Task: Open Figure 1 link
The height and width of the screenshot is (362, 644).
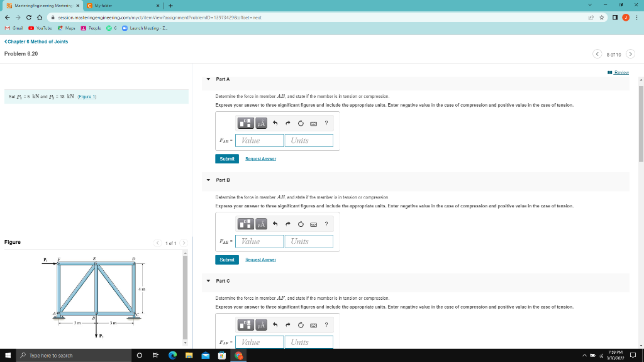Action: pyautogui.click(x=87, y=96)
